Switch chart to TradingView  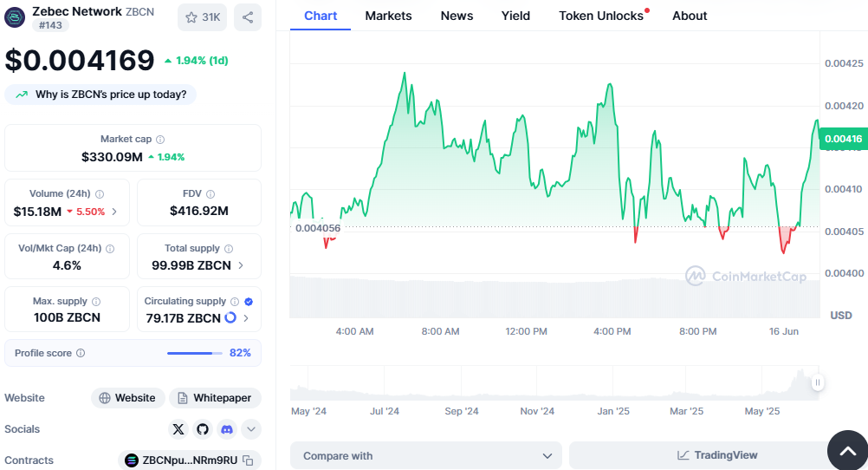(704, 456)
